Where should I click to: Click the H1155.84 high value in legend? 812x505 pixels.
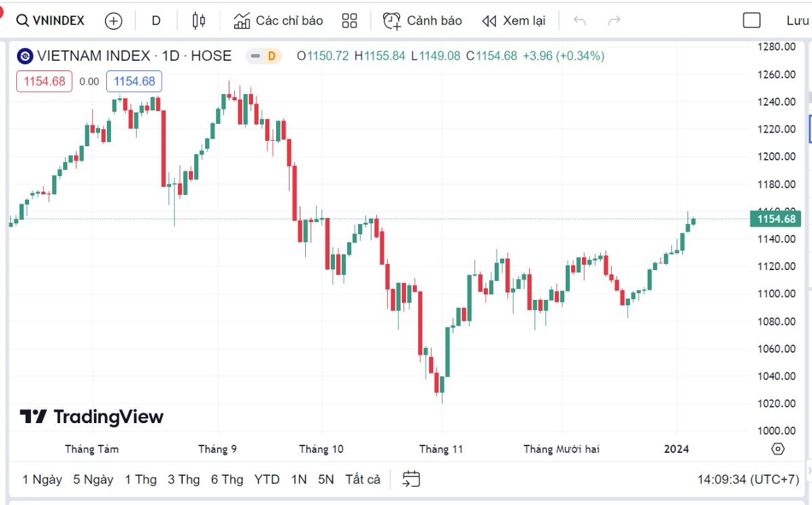pos(380,56)
